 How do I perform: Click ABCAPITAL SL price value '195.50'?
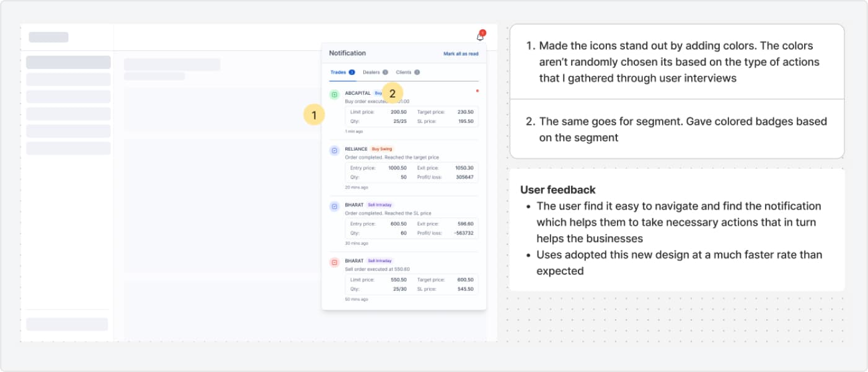[466, 121]
